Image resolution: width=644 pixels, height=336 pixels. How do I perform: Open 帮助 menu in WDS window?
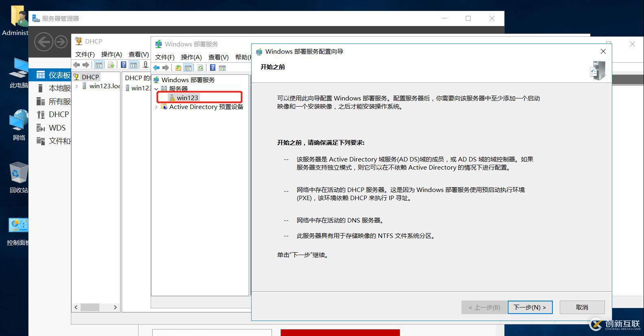pyautogui.click(x=243, y=57)
